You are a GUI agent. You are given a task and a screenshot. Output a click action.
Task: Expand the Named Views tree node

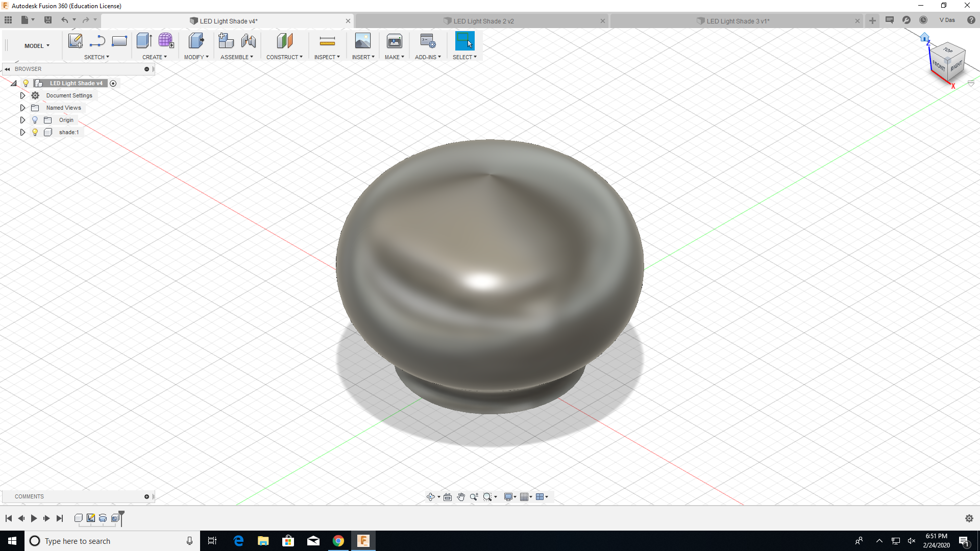[x=22, y=108]
